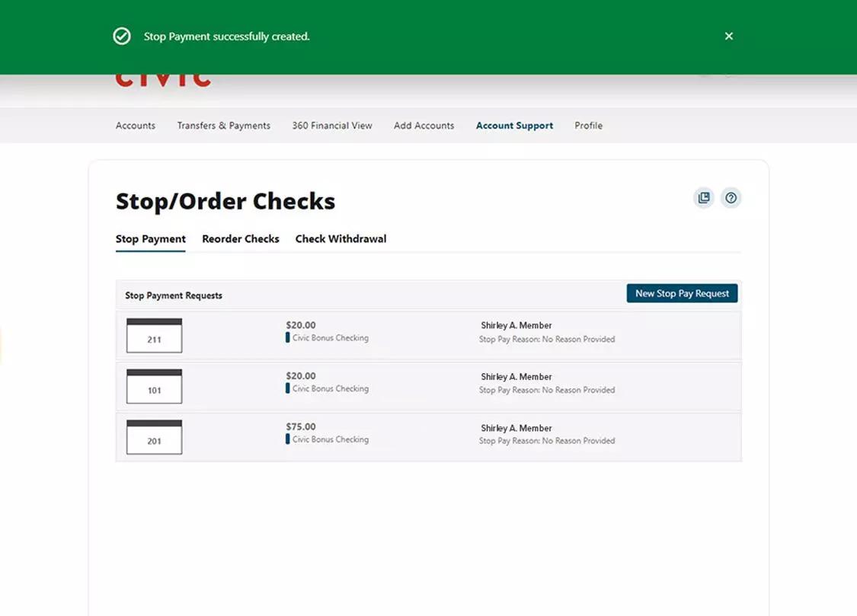This screenshot has height=616, width=857.
Task: Open the Add Accounts section
Action: [424, 126]
